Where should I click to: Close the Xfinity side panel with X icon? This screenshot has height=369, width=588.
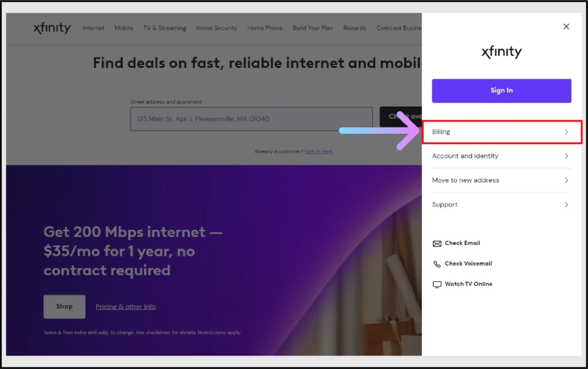(x=566, y=26)
